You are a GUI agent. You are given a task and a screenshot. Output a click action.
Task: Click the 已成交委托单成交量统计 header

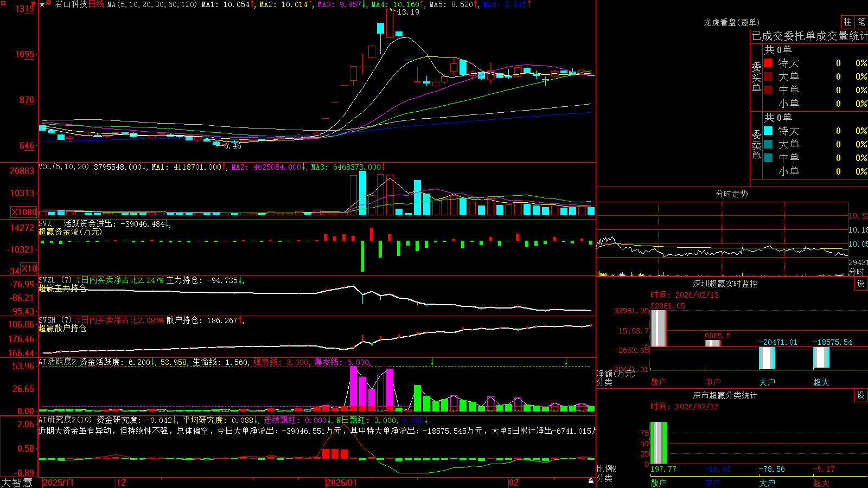(809, 36)
